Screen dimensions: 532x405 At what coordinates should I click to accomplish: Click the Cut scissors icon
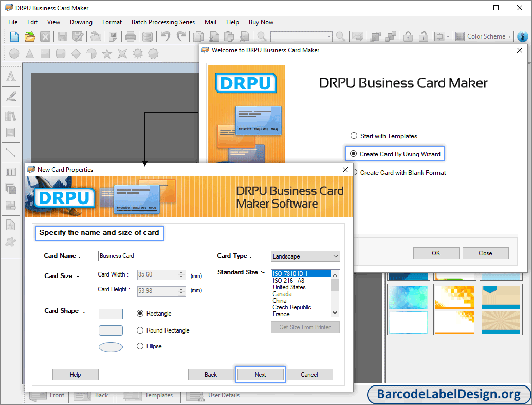pyautogui.click(x=214, y=36)
